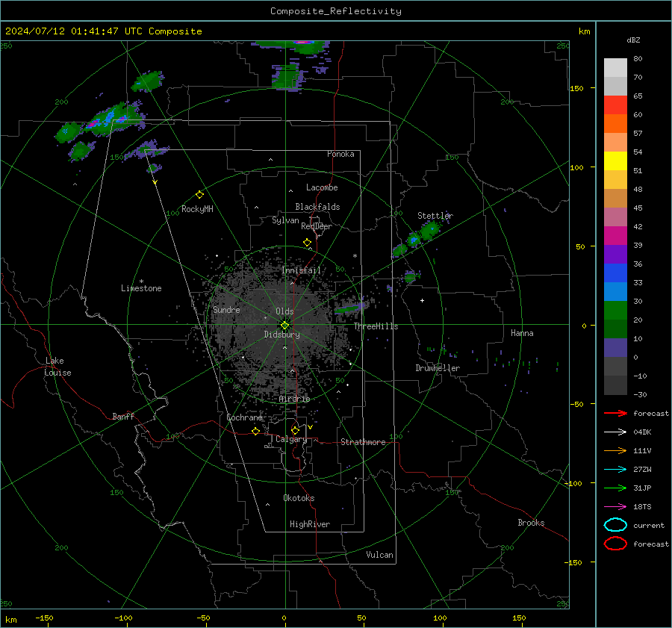This screenshot has width=672, height=628.
Task: Click the Innisfail map label
Action: click(x=301, y=270)
